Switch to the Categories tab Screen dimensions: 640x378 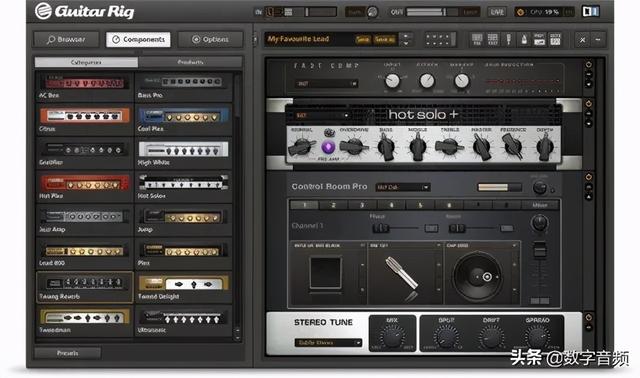[x=86, y=62]
